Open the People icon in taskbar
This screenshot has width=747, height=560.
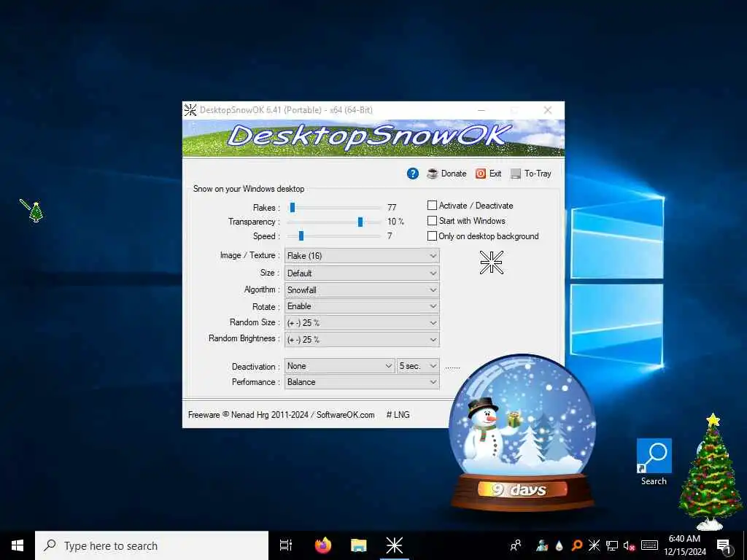516,545
